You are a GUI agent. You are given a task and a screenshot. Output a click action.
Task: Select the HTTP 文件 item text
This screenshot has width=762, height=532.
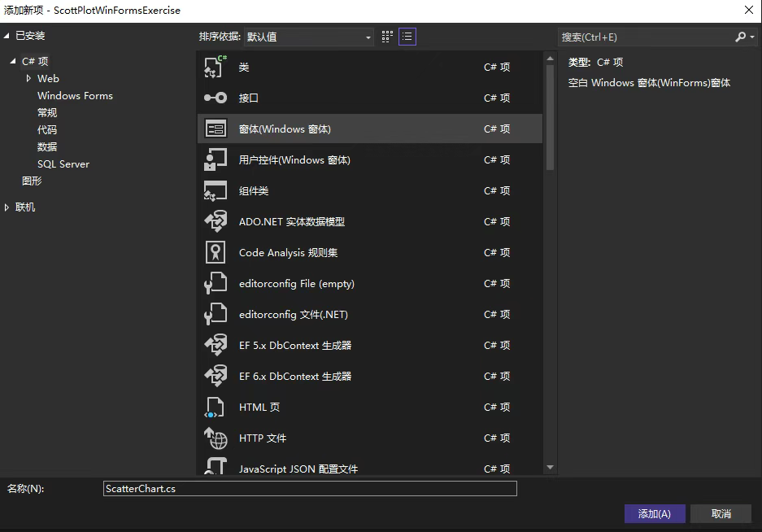[263, 438]
